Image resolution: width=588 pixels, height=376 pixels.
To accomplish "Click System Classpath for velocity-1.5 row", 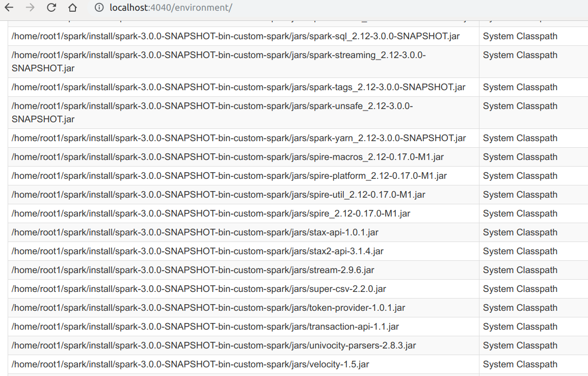I will point(520,364).
